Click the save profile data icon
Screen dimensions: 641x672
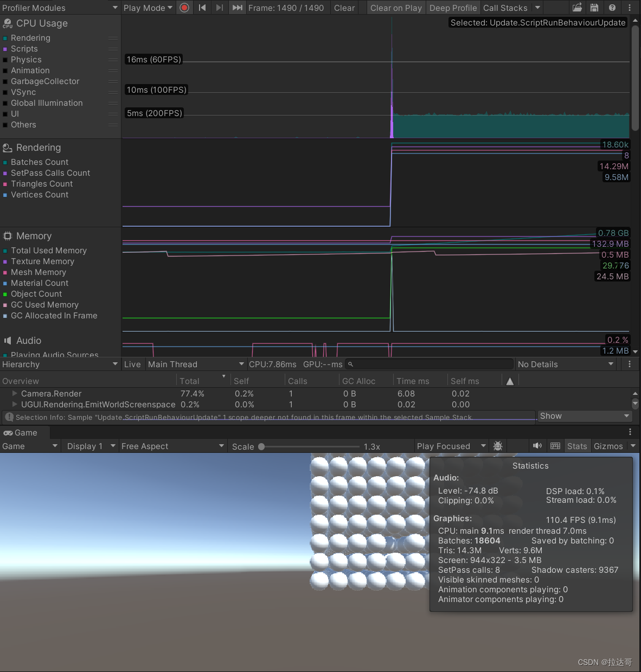tap(594, 8)
